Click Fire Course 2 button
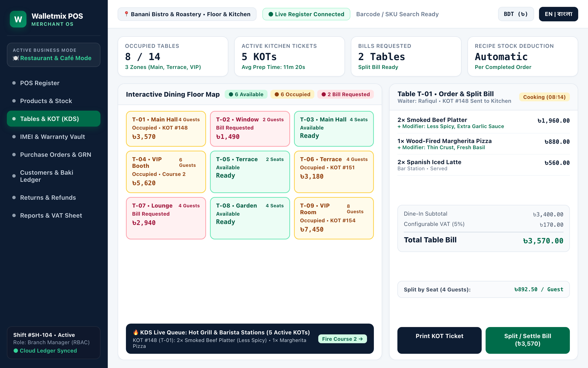Viewport: 588px width, 368px height. [342, 339]
